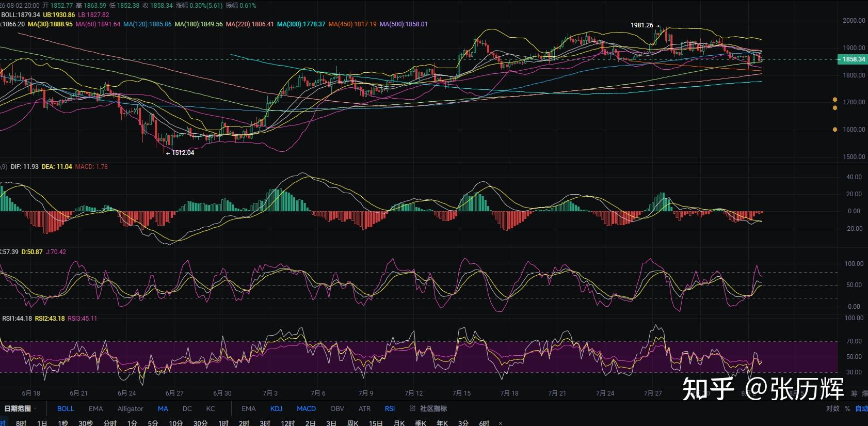Select the 5分 timeframe
868x426 pixels.
coord(153,423)
